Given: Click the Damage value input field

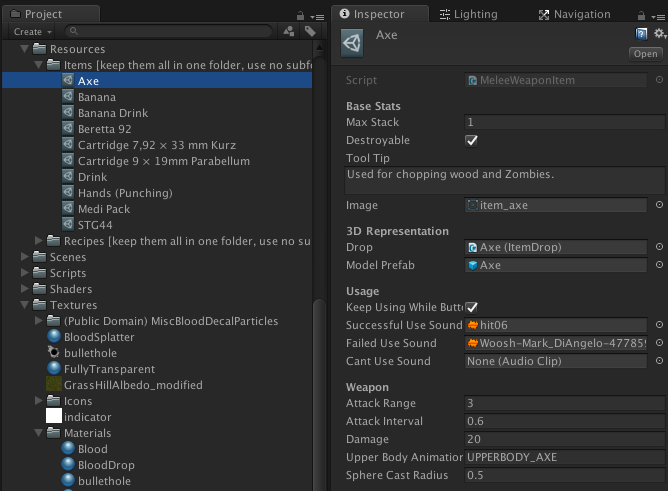Looking at the screenshot, I should coord(564,439).
